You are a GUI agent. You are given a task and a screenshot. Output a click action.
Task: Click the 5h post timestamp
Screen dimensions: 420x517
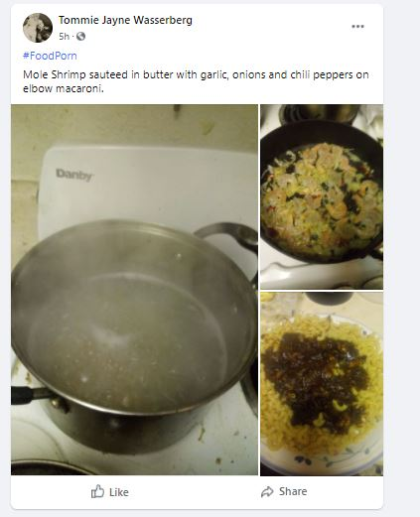click(x=64, y=37)
